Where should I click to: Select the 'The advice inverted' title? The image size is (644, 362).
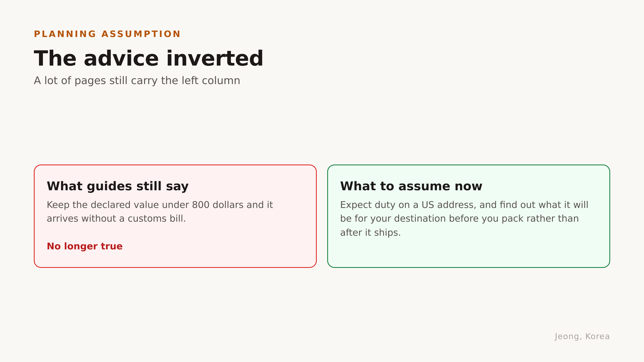149,59
